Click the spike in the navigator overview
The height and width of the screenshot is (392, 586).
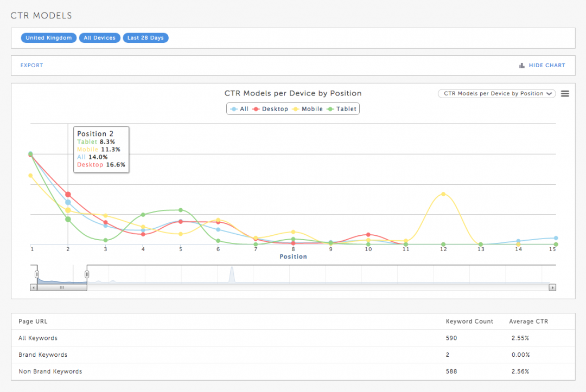[x=232, y=274]
